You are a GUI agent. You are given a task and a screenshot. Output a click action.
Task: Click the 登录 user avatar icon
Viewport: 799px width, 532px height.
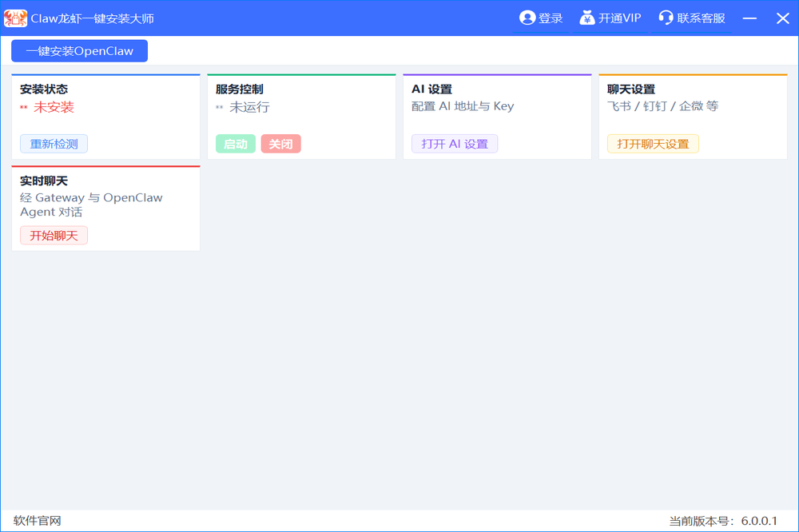tap(527, 18)
